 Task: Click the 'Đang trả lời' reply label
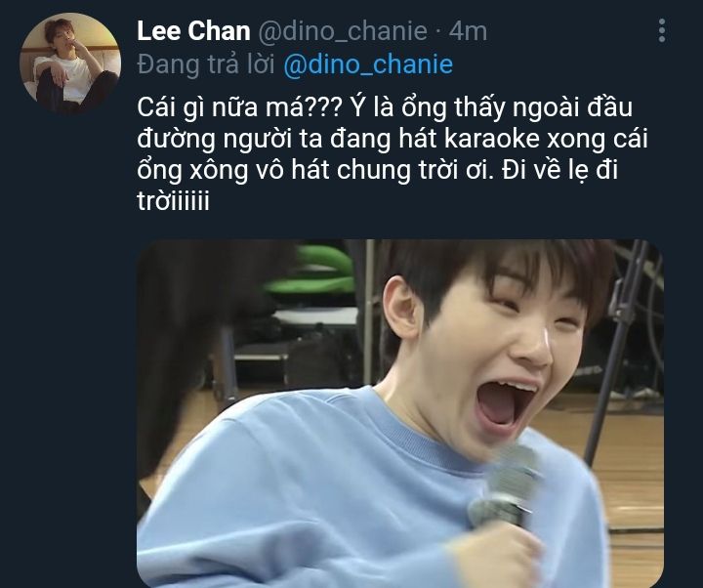206,64
